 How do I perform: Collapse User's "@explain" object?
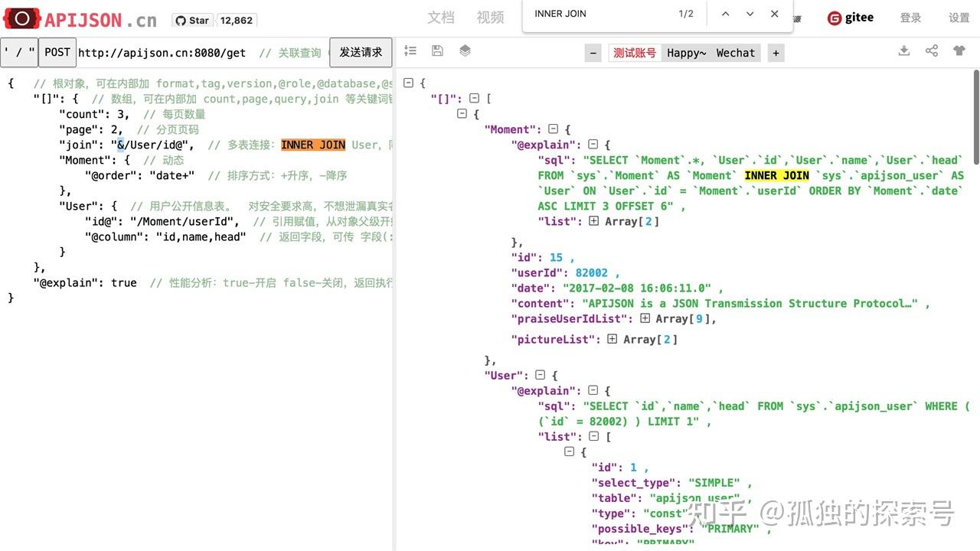[593, 390]
